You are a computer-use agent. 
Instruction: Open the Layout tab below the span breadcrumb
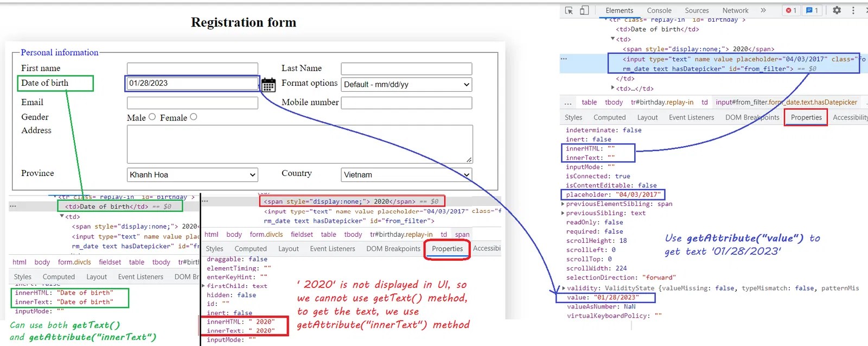(289, 249)
